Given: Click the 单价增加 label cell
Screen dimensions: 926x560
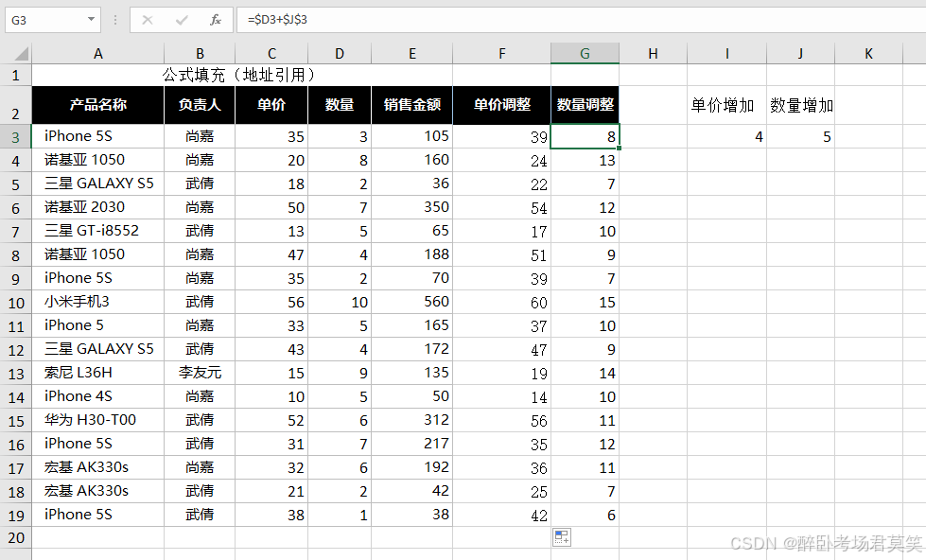Looking at the screenshot, I should 727,105.
